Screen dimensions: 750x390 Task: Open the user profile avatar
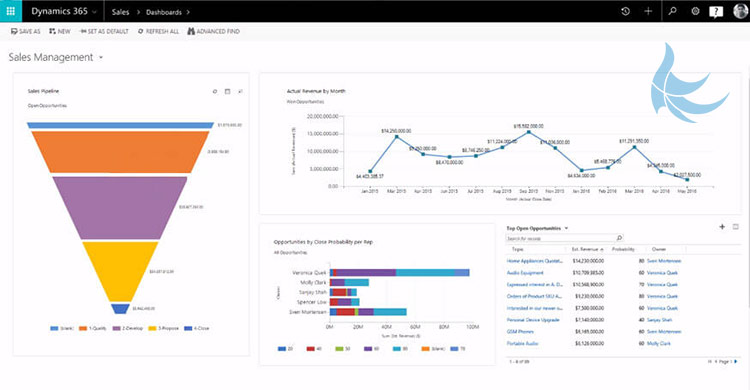tap(740, 11)
